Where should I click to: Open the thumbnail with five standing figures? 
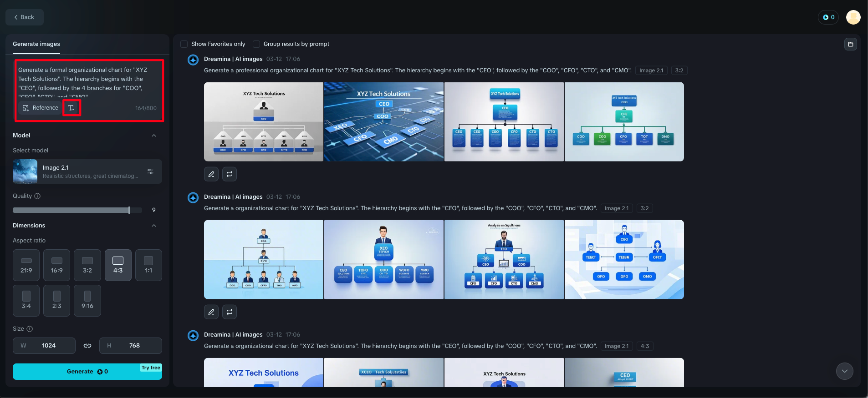264,260
